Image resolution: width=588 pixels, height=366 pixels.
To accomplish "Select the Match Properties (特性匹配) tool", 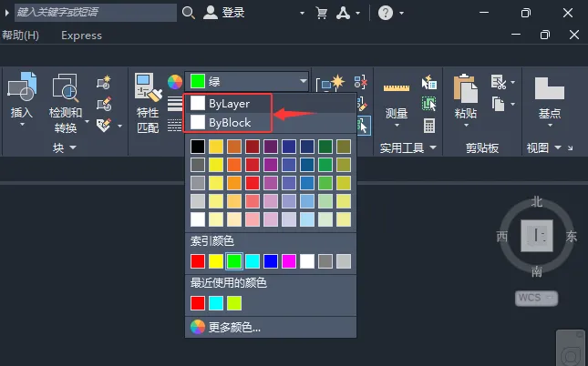I will (148, 87).
